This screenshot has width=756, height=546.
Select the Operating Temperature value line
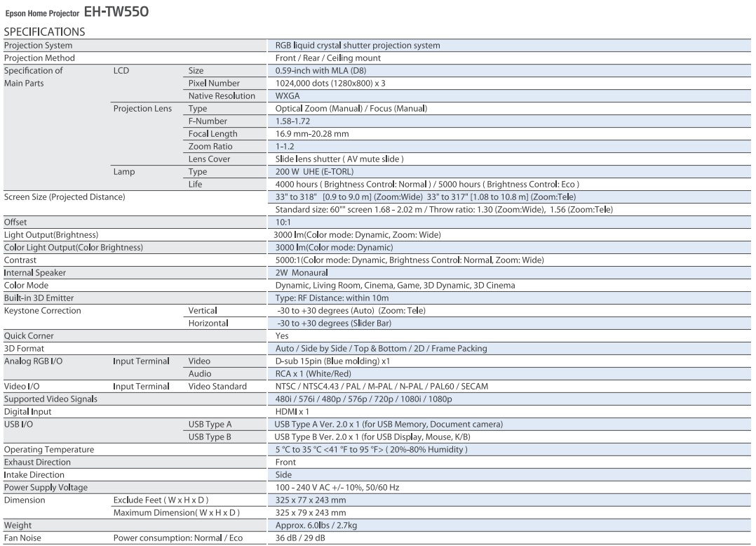(371, 450)
